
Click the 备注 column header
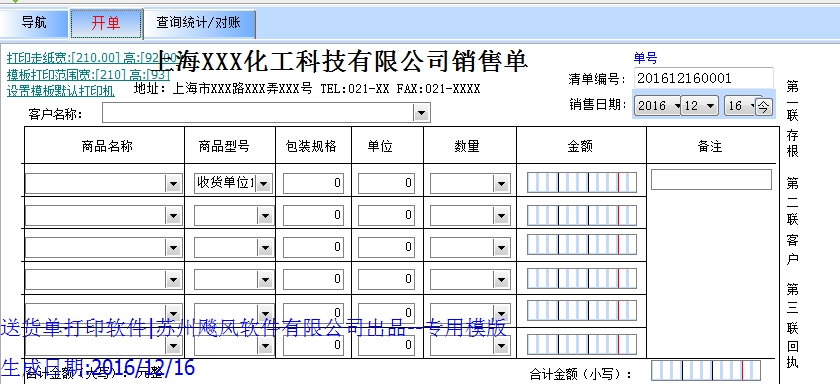pos(710,146)
